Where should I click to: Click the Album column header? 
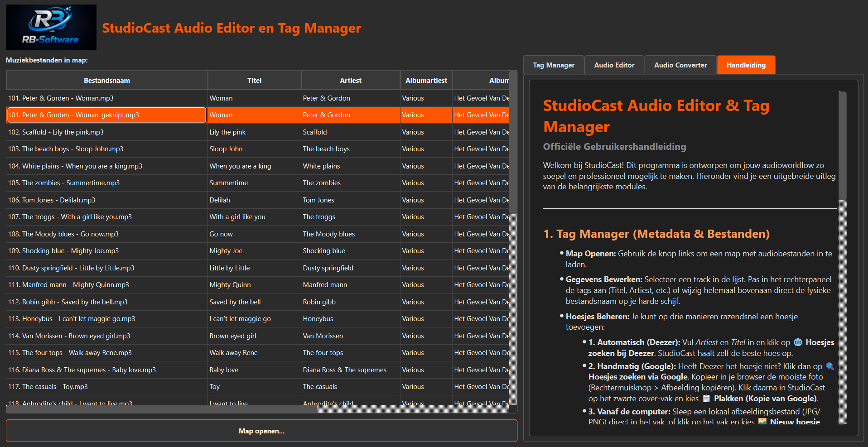pyautogui.click(x=482, y=80)
